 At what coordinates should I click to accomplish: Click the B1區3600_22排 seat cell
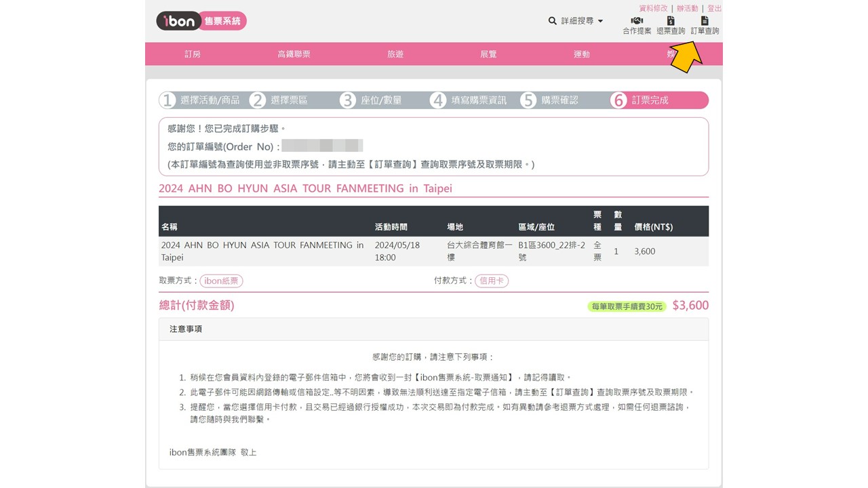pyautogui.click(x=551, y=251)
